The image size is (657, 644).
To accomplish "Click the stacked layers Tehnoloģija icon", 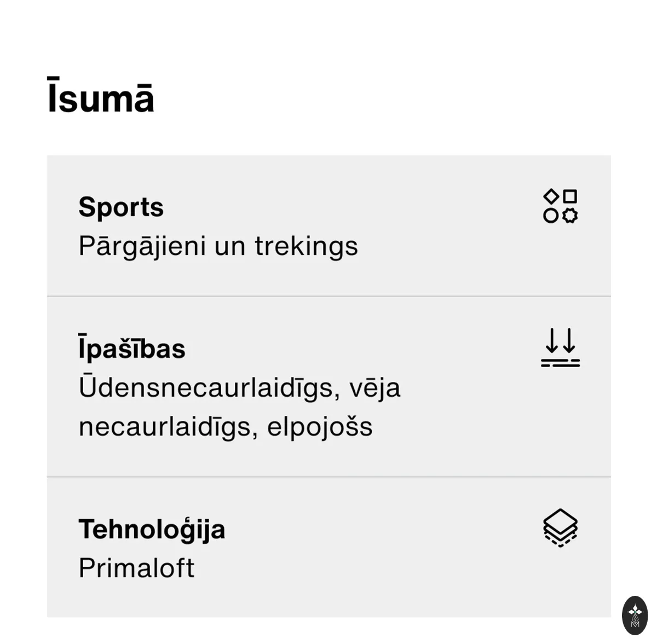I will tap(560, 528).
